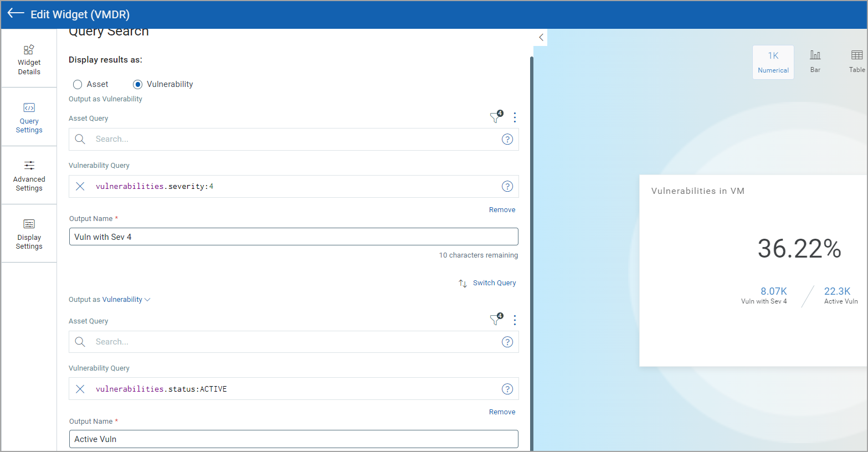Image resolution: width=868 pixels, height=452 pixels.
Task: Open the three-dot menu above first Asset Query
Action: point(515,117)
